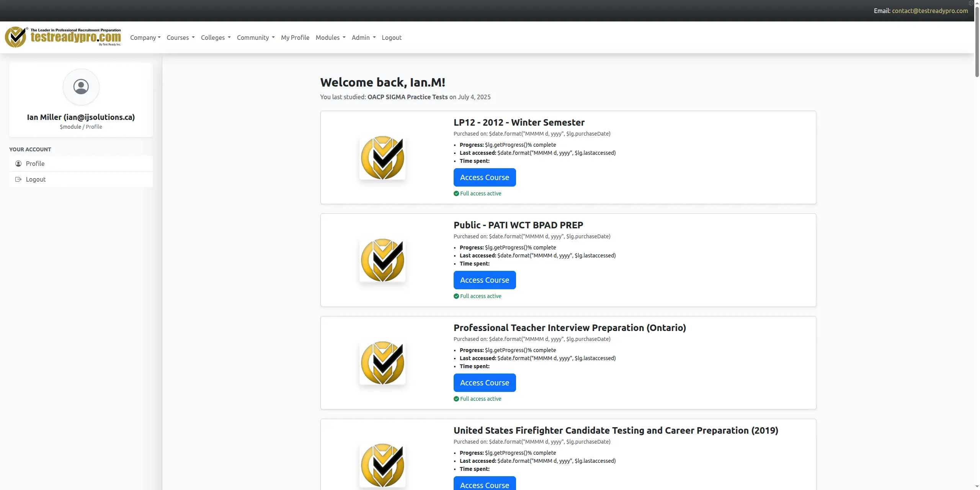Click the Profile icon in sidebar
980x490 pixels.
click(x=18, y=164)
